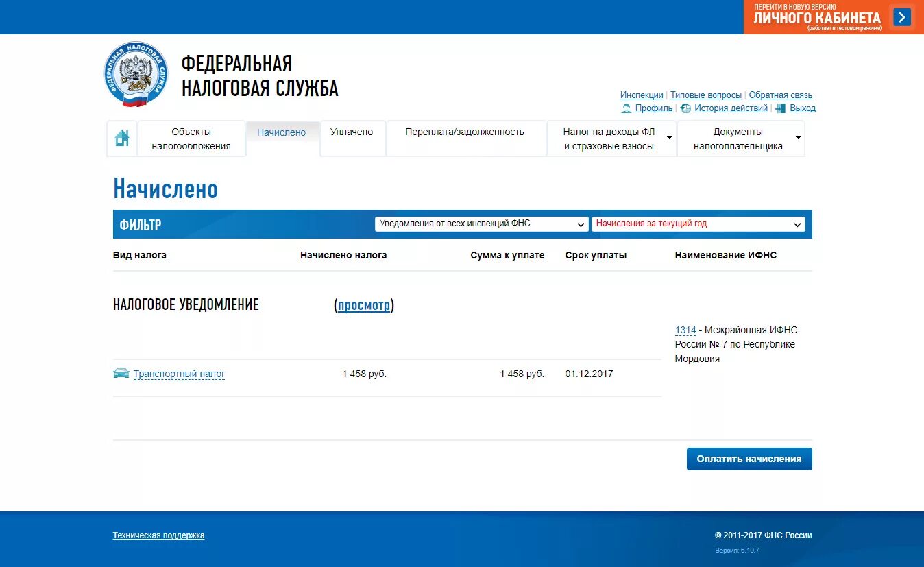Click the Оплатить начисления button
Screen dimensions: 924x567
[749, 459]
